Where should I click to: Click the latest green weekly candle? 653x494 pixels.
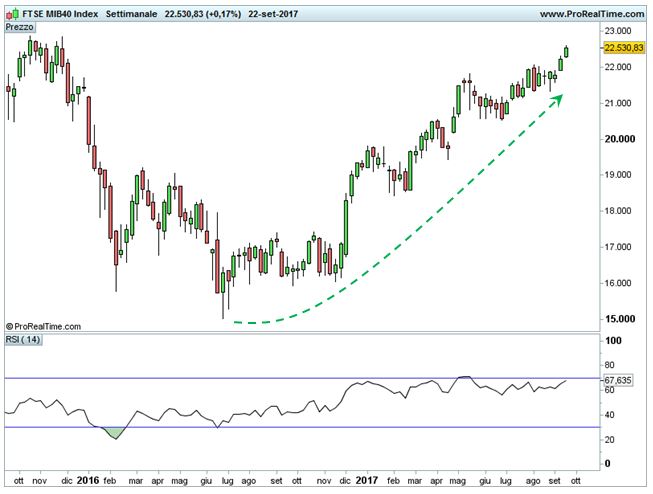click(566, 52)
